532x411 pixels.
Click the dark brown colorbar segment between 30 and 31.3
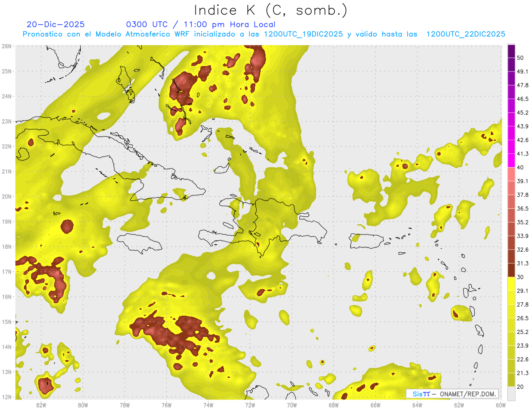(511, 270)
